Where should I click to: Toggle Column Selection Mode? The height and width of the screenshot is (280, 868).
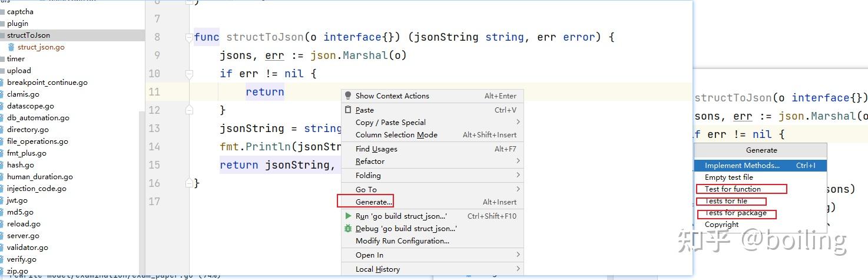(396, 134)
